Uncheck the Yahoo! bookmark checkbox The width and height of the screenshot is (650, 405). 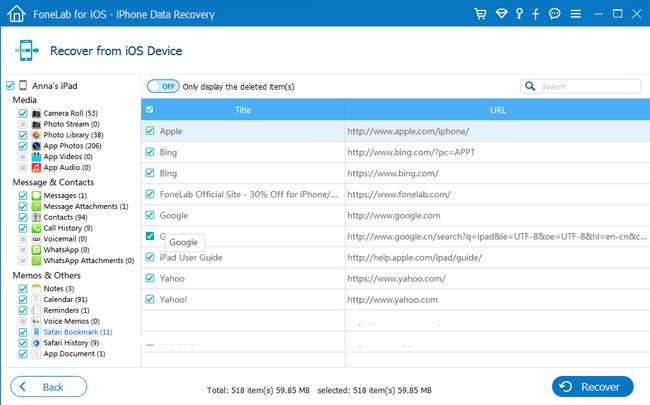coord(150,299)
